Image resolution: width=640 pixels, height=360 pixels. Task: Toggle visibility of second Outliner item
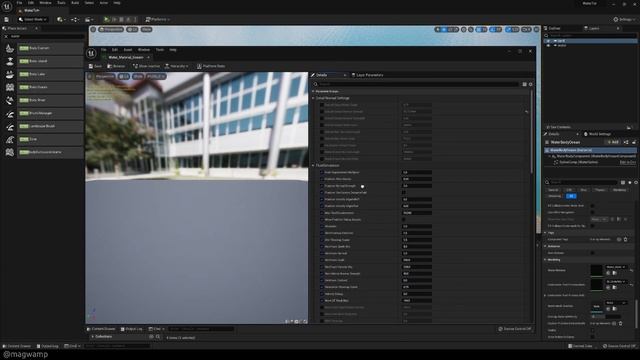(x=548, y=45)
